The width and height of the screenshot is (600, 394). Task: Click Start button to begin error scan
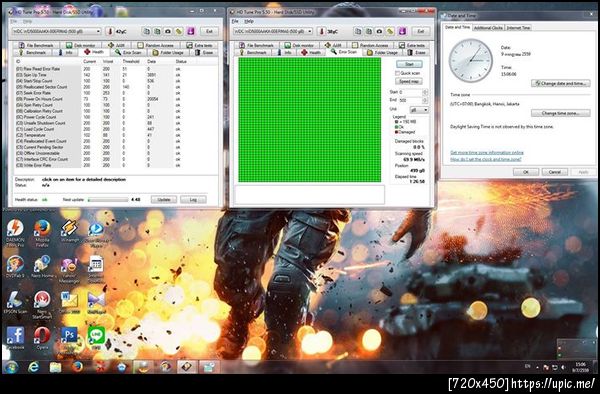[409, 64]
